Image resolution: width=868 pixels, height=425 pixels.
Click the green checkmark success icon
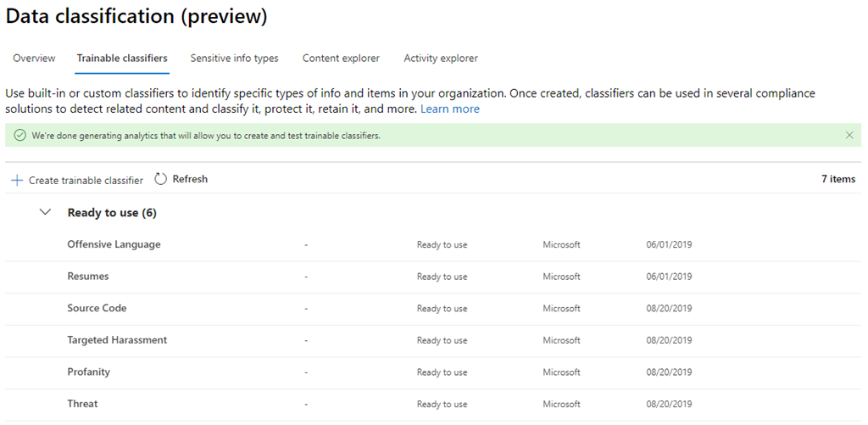tap(19, 136)
